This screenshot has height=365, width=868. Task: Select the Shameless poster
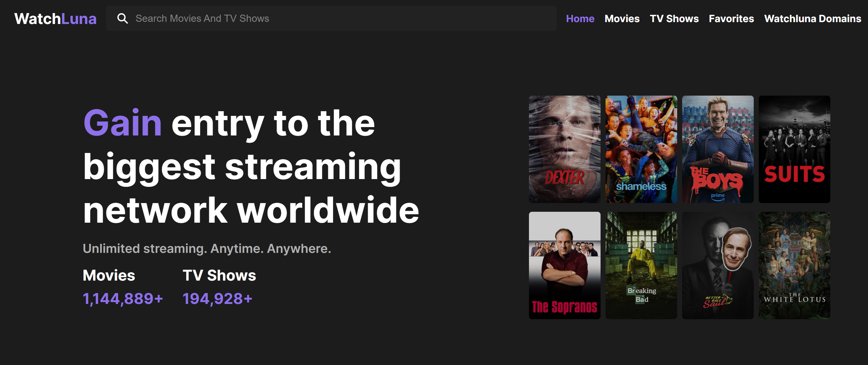click(x=641, y=149)
